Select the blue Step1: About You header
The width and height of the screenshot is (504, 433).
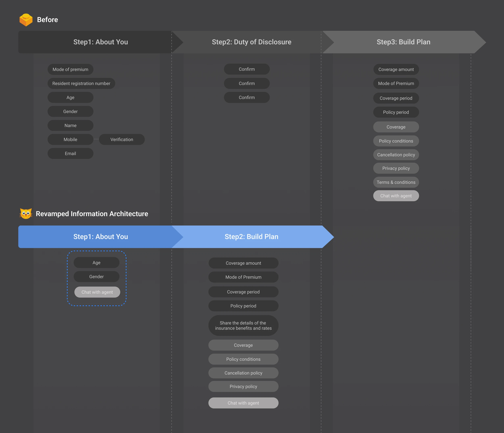point(100,237)
